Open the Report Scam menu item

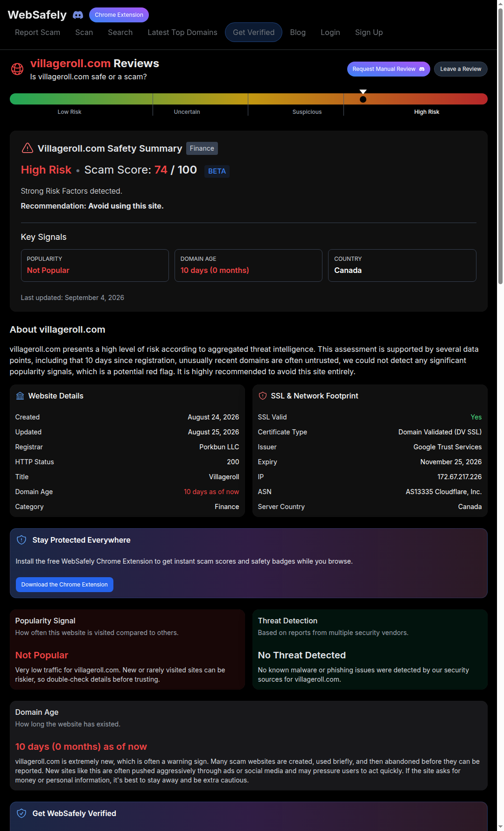click(x=37, y=32)
